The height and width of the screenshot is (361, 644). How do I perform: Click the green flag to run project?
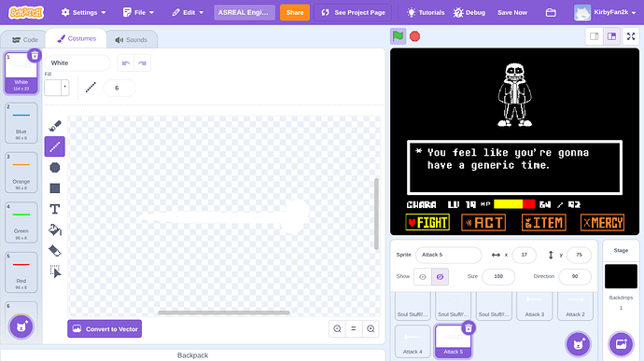(x=398, y=36)
